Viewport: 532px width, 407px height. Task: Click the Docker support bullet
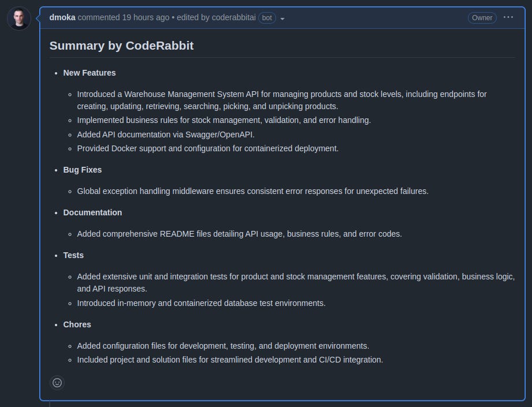coord(207,148)
